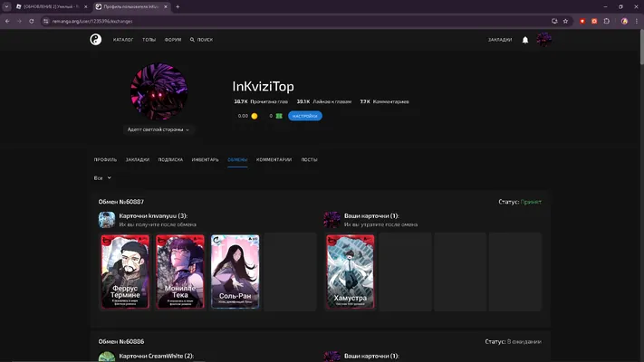
Task: Open user avatar menu in header
Action: 543,40
